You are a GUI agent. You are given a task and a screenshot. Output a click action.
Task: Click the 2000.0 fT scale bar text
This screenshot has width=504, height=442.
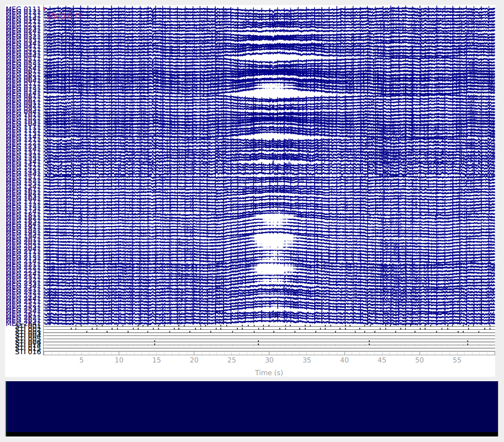64,16
